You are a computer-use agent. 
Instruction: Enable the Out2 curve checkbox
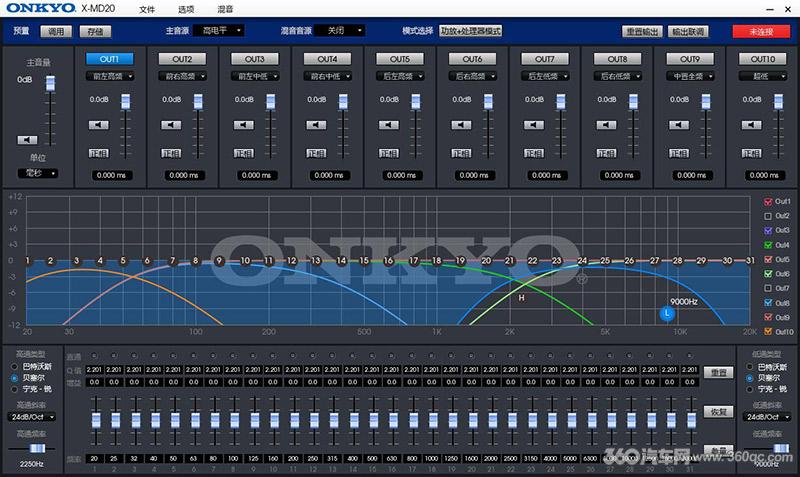(x=768, y=216)
